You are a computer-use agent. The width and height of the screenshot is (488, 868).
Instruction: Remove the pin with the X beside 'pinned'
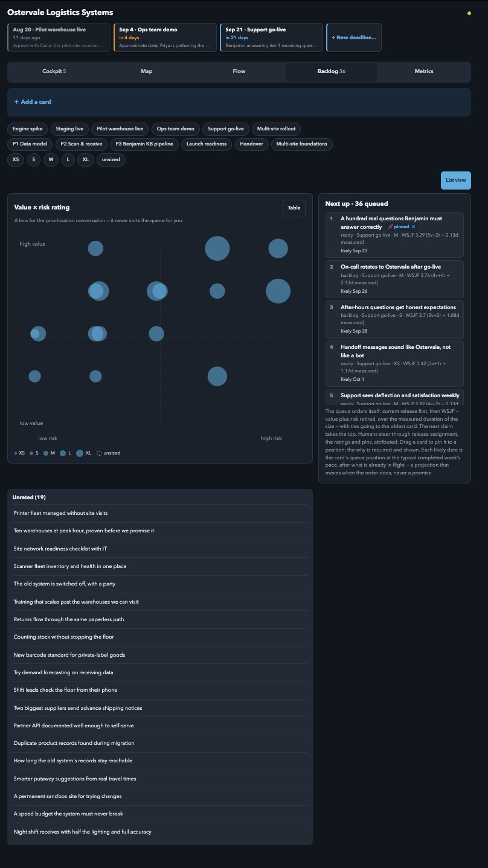click(x=414, y=227)
